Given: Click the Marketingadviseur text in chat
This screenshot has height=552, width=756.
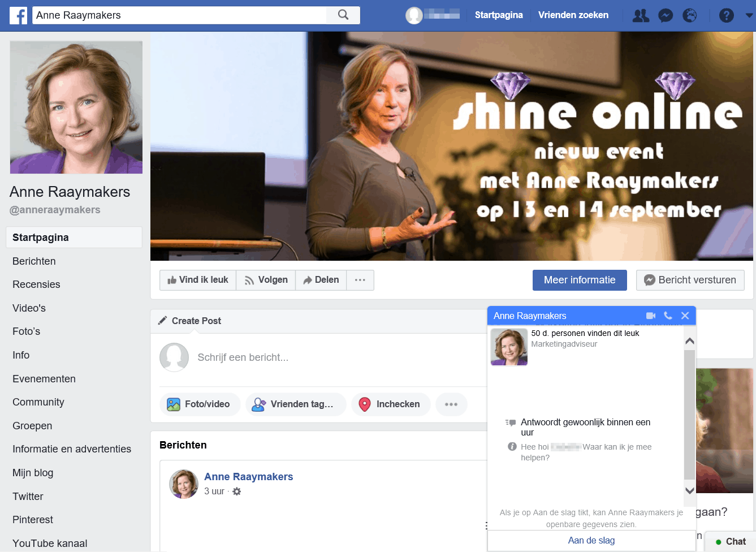Looking at the screenshot, I should [564, 344].
